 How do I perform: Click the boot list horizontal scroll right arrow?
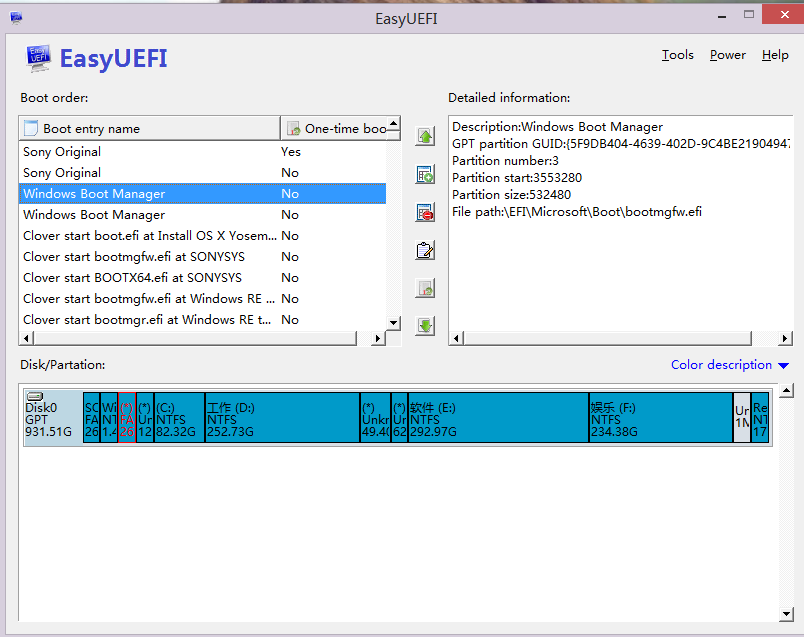[378, 338]
